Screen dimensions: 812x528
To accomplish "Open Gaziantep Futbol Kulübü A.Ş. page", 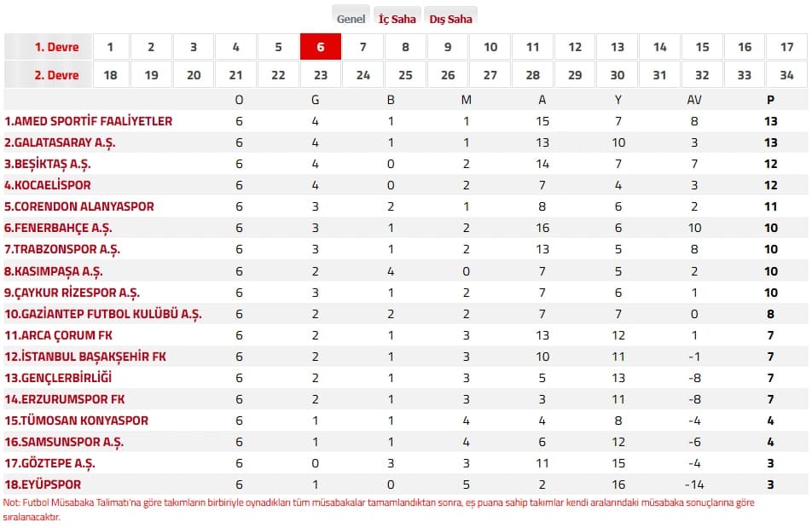I will coord(102,314).
